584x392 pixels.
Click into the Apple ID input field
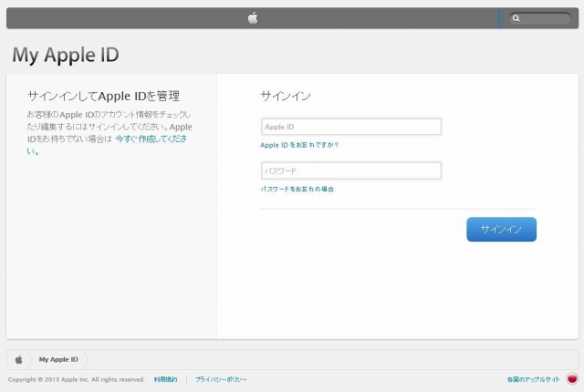(x=351, y=127)
